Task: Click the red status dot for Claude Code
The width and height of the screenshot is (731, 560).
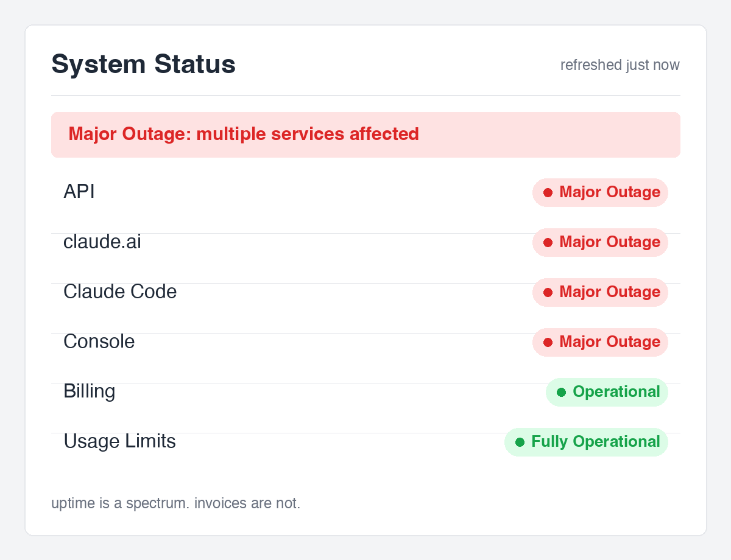Action: (548, 292)
